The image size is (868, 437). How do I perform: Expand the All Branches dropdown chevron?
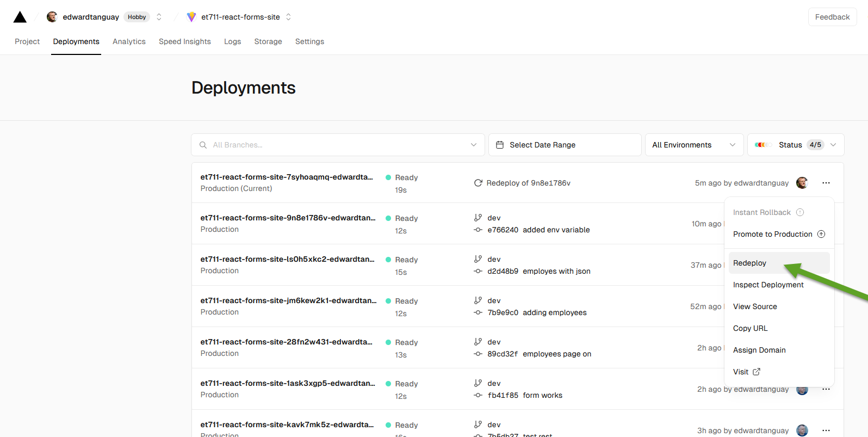pos(474,145)
